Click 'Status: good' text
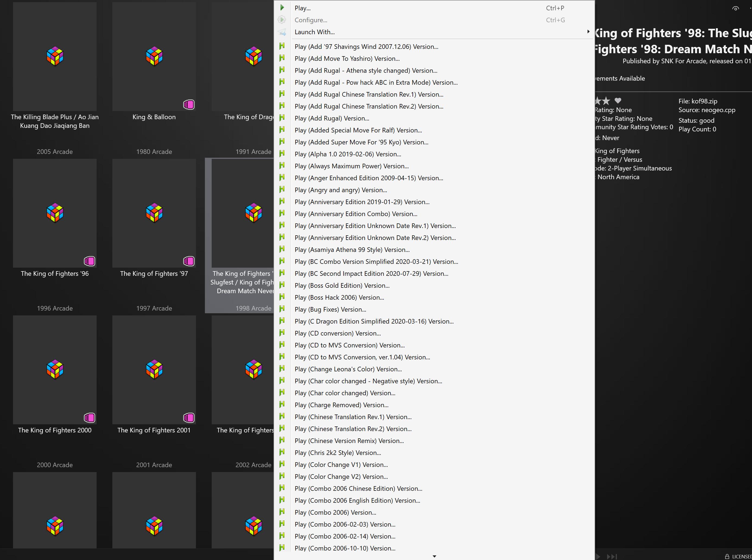 pyautogui.click(x=696, y=120)
